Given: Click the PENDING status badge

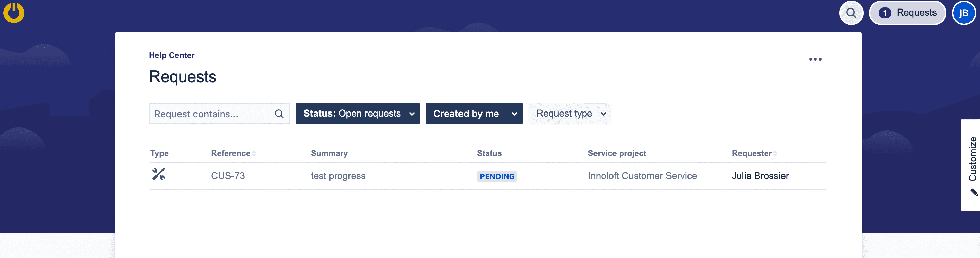Looking at the screenshot, I should click(x=497, y=176).
